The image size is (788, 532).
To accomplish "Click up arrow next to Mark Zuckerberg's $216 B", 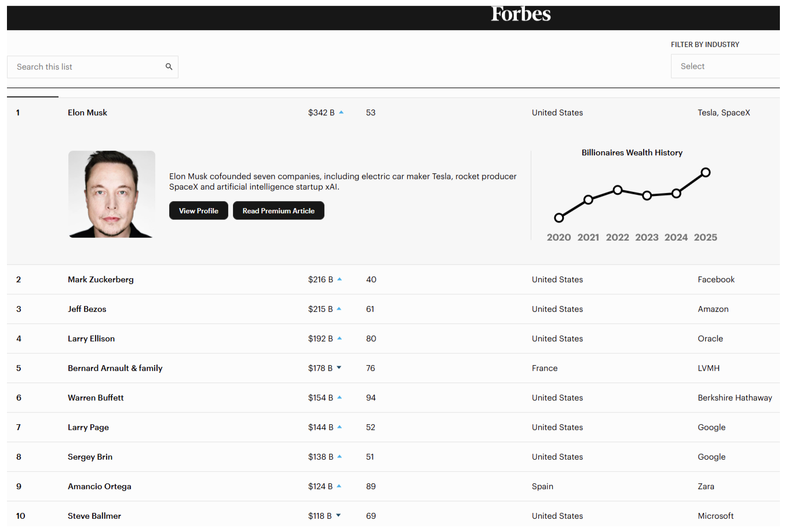I will (x=340, y=279).
